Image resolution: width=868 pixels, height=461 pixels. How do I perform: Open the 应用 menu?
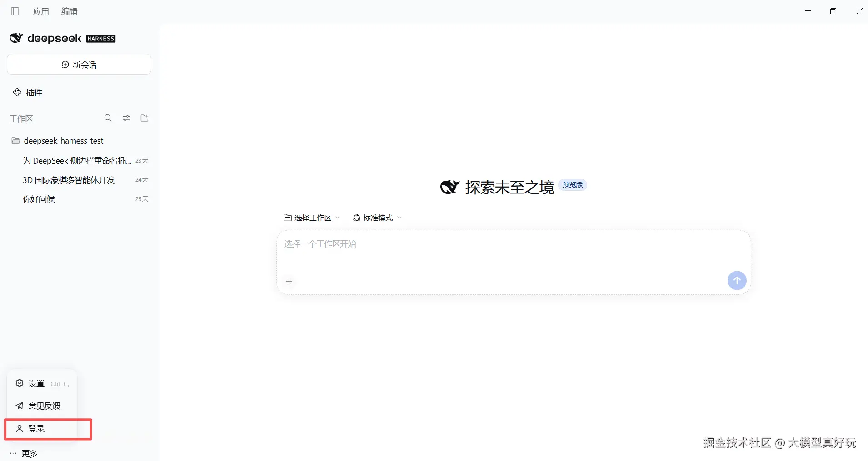[x=41, y=11]
